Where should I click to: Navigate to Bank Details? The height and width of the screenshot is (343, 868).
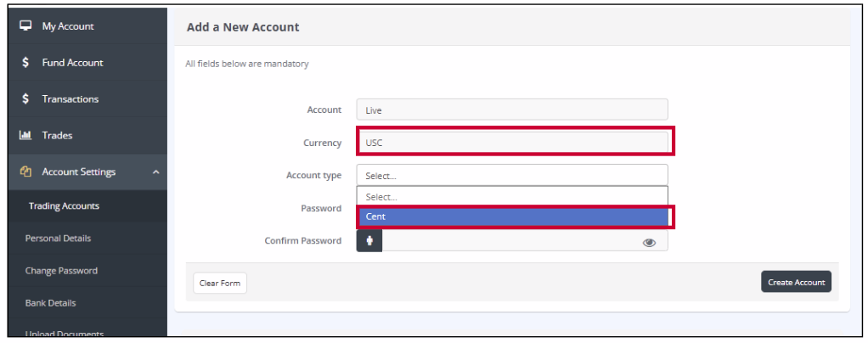pos(50,303)
